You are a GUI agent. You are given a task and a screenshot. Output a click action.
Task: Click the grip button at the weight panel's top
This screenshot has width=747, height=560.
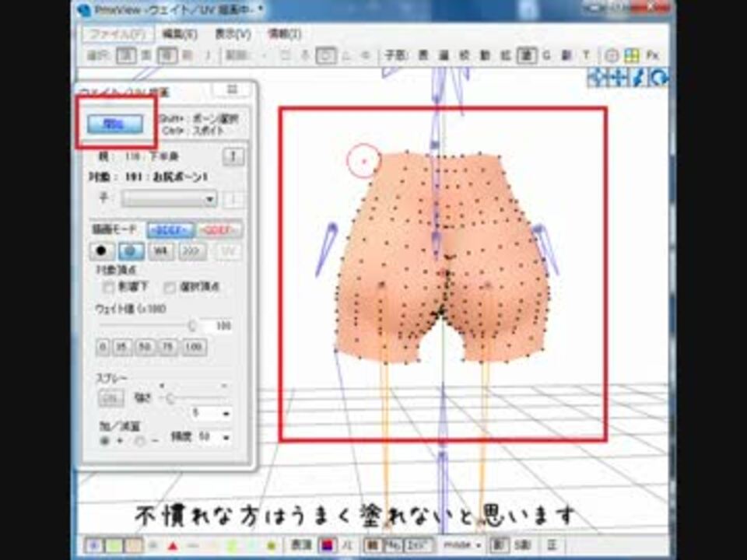pos(232,89)
